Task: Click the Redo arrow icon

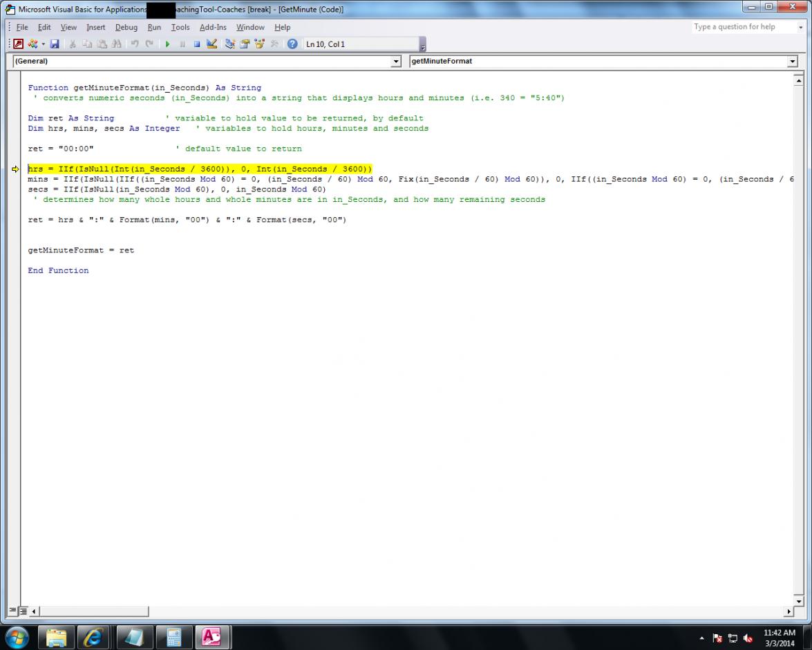Action: point(149,44)
